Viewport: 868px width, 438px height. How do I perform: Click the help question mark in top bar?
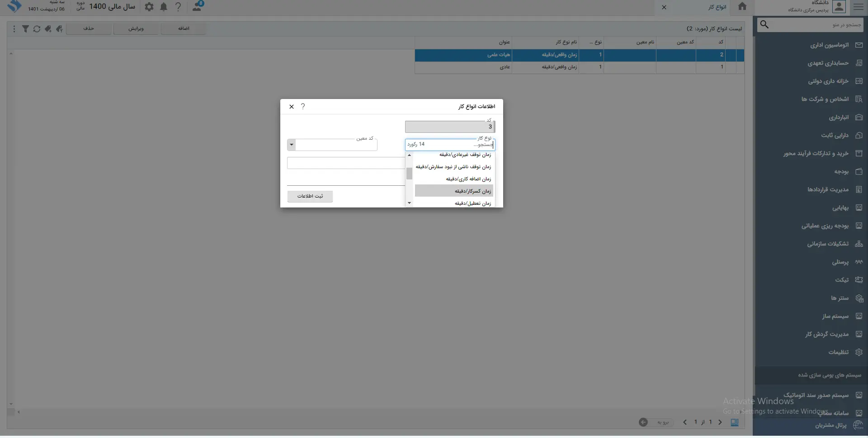point(178,7)
